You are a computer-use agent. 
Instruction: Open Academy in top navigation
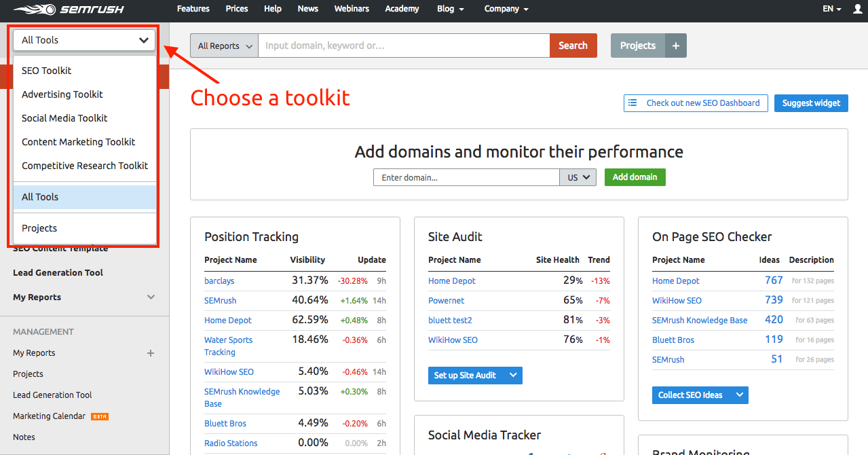[403, 9]
